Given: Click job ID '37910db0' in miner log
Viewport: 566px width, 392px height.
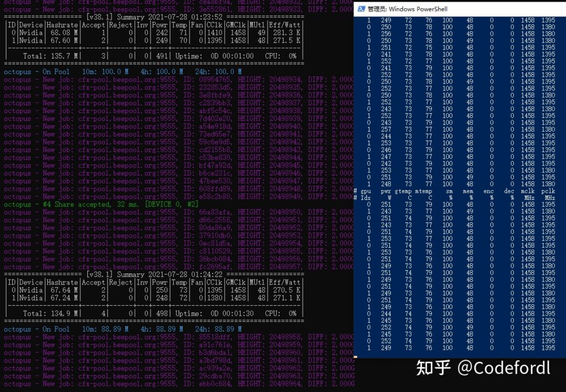Looking at the screenshot, I should click(x=214, y=236).
